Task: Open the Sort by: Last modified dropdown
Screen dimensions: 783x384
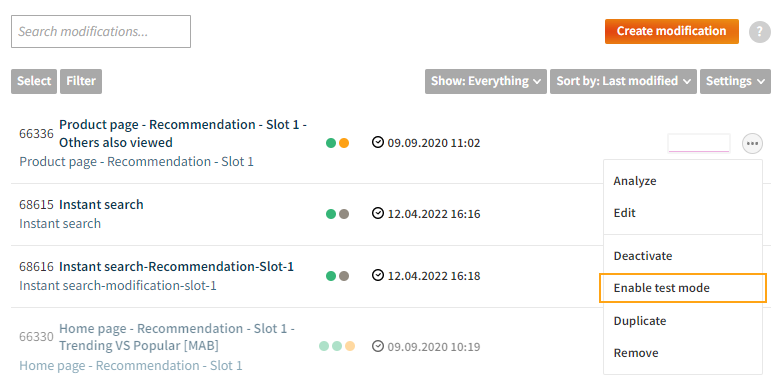Action: [x=623, y=81]
